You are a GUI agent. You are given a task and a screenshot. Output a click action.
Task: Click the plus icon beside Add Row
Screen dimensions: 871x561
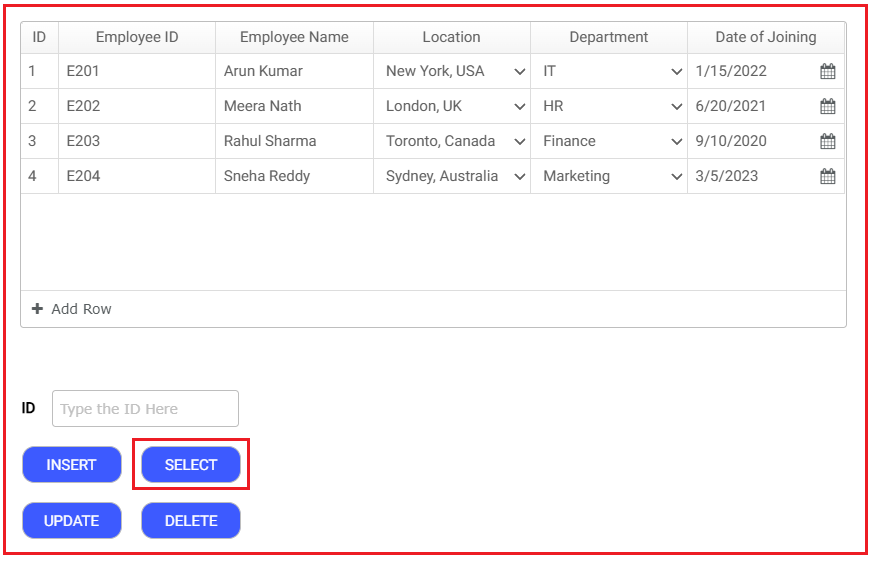click(x=37, y=308)
